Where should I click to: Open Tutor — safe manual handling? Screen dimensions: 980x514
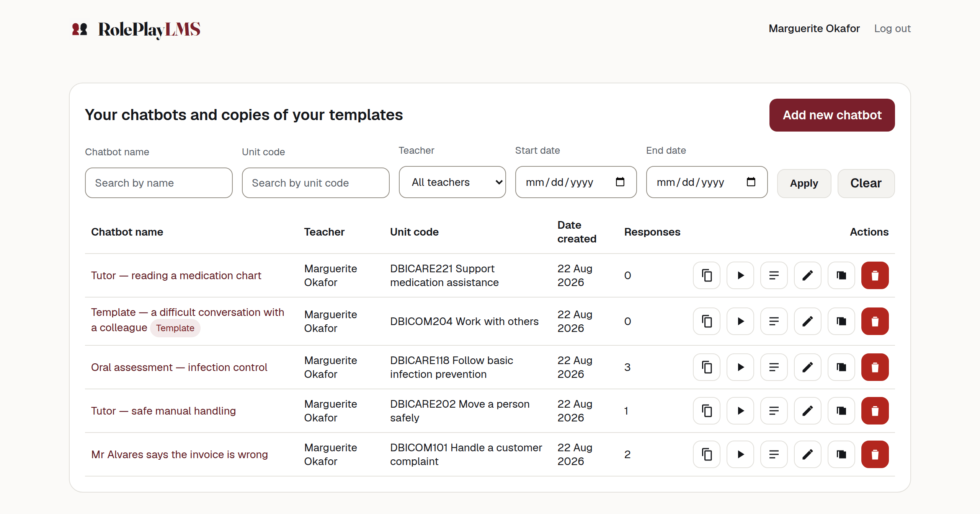coord(163,411)
